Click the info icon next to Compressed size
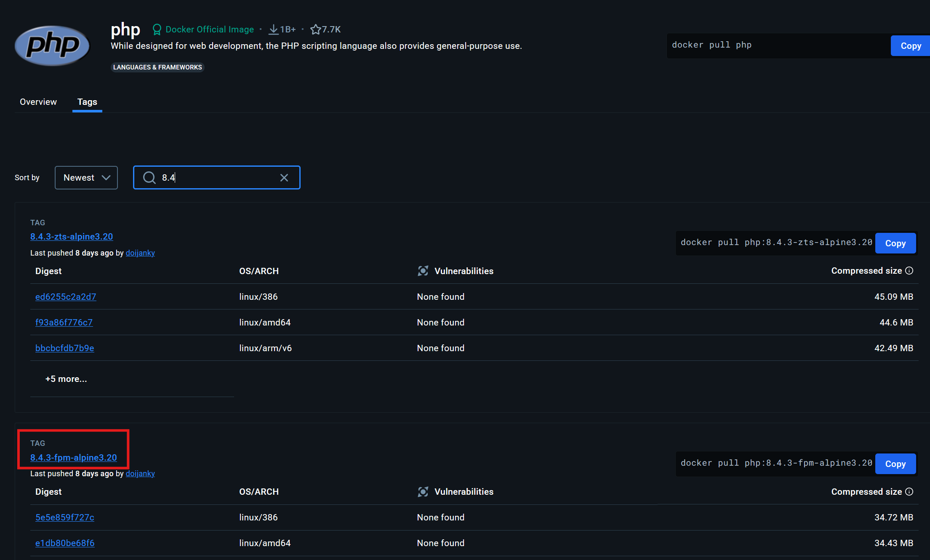 (x=910, y=271)
